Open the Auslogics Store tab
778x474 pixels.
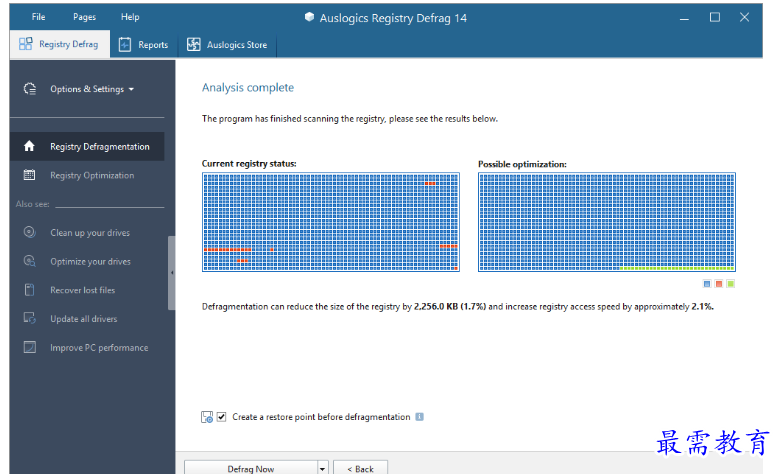coord(227,45)
